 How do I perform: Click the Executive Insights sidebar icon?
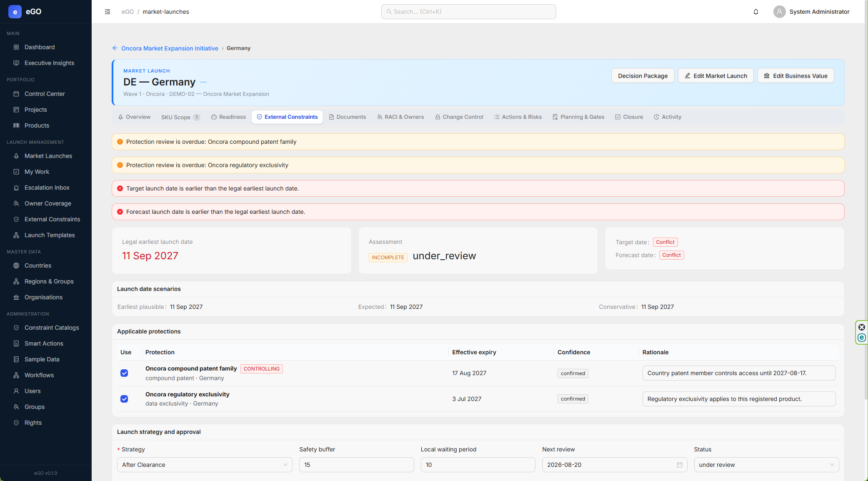click(16, 63)
